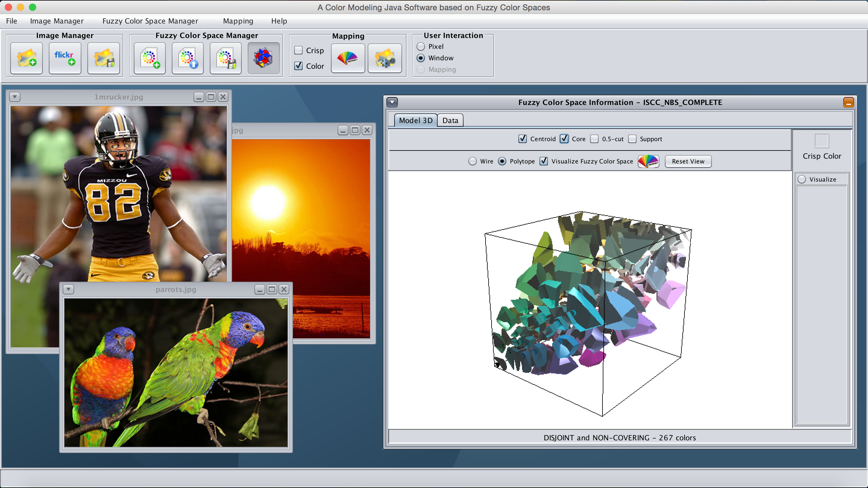Click the color fan icon beside Visualize Fuzzy Color Space
Image resolution: width=868 pixels, height=488 pixels.
649,161
